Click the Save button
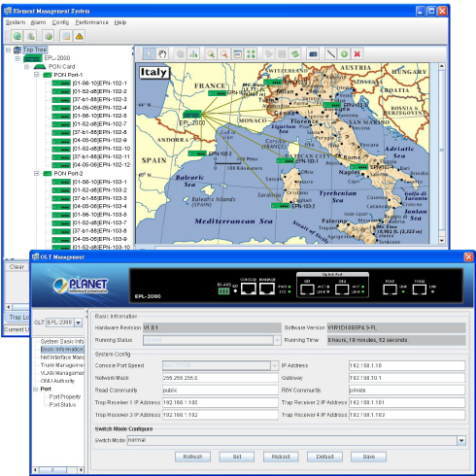 (368, 457)
